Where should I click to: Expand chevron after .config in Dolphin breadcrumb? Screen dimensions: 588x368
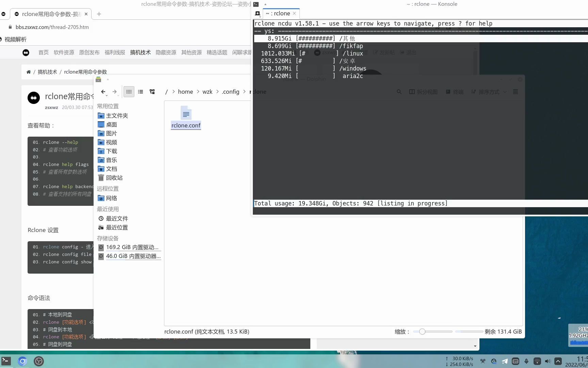pyautogui.click(x=244, y=92)
